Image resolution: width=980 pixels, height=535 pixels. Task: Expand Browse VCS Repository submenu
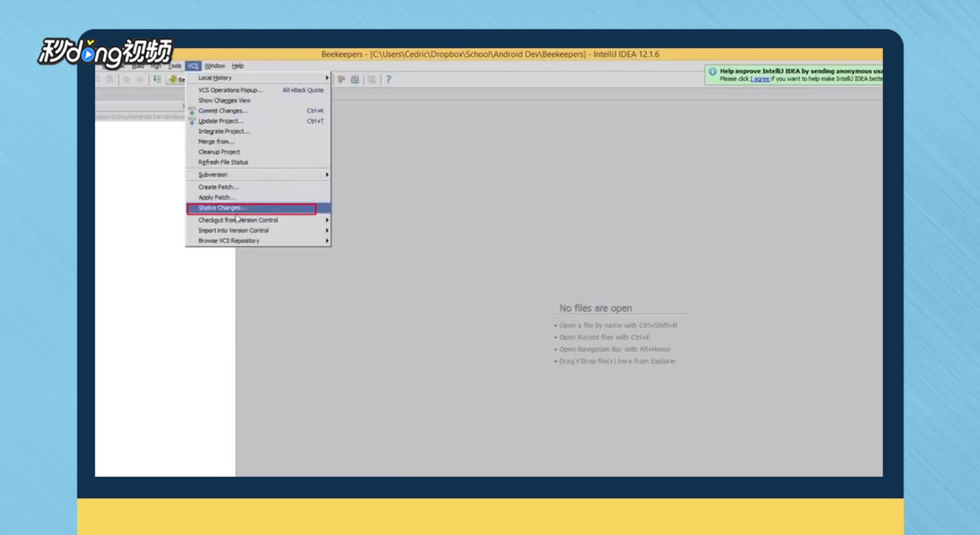[x=258, y=241]
